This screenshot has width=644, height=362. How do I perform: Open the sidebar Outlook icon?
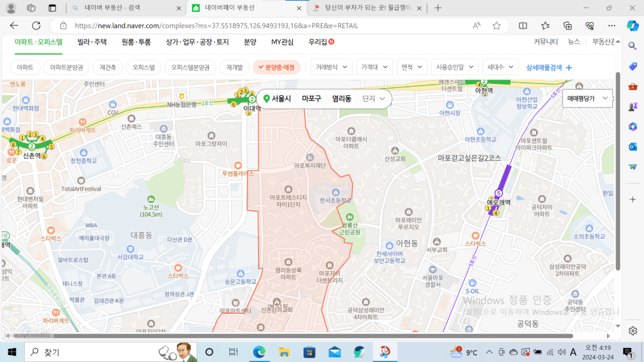[633, 147]
